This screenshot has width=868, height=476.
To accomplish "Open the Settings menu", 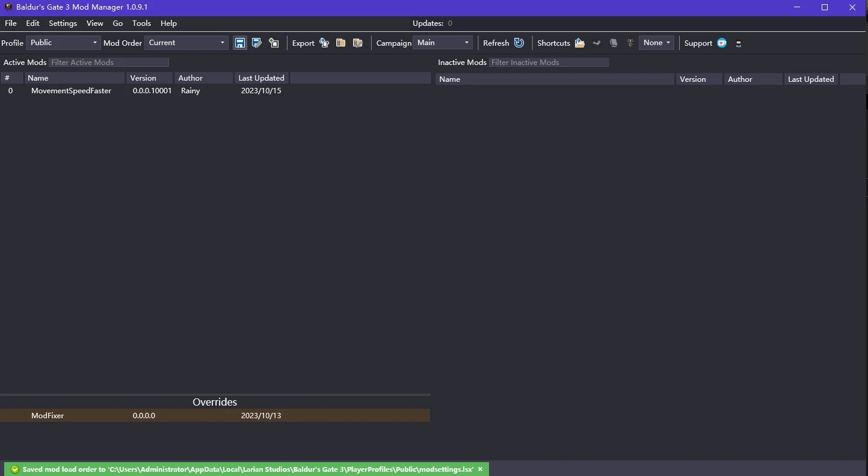I will pyautogui.click(x=63, y=23).
